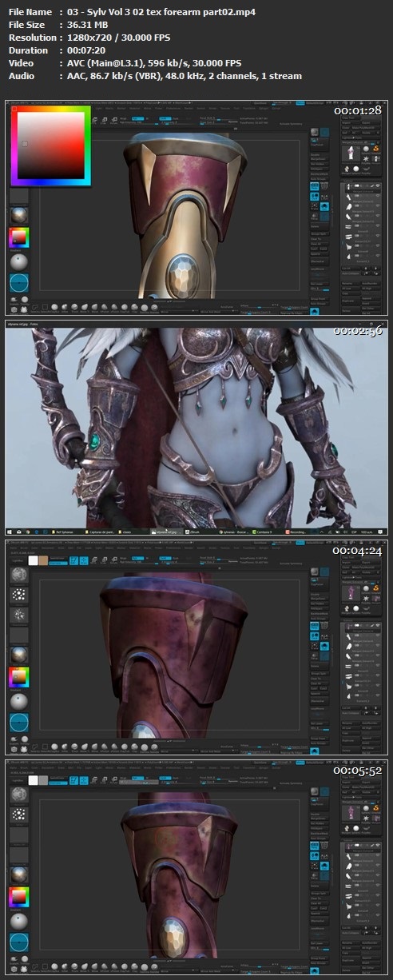Click the Sylvanas reference image in Fotos
Image resolution: width=393 pixels, height=980 pixels.
(196, 428)
